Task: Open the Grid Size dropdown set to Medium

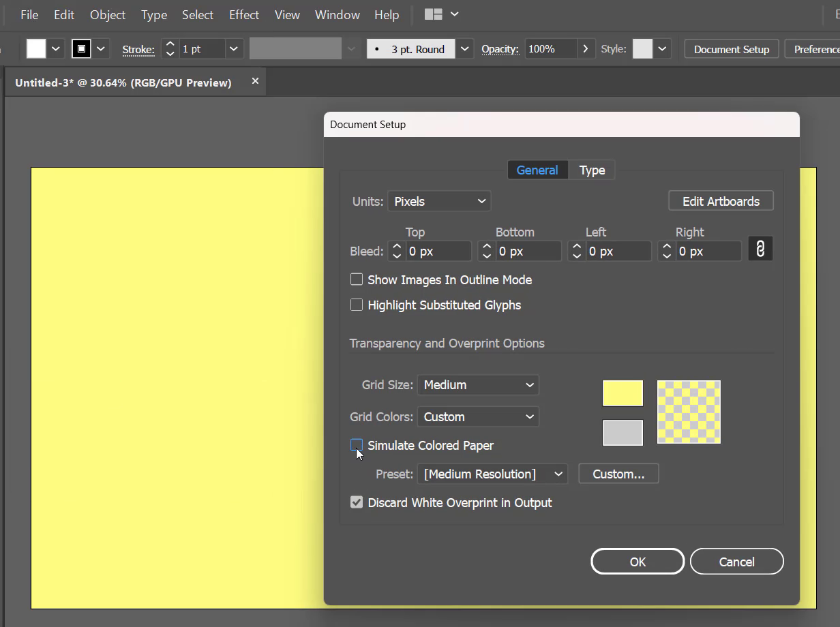Action: coord(477,384)
